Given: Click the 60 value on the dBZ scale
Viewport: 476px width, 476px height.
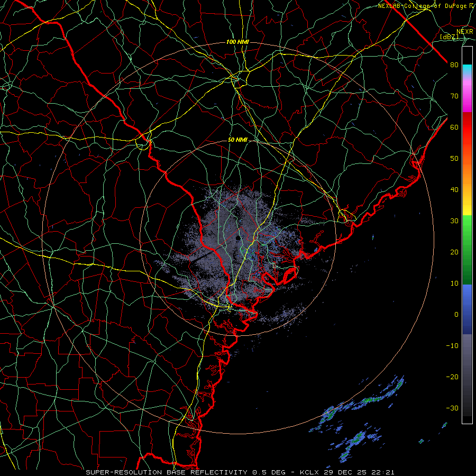Looking at the screenshot, I should point(454,127).
